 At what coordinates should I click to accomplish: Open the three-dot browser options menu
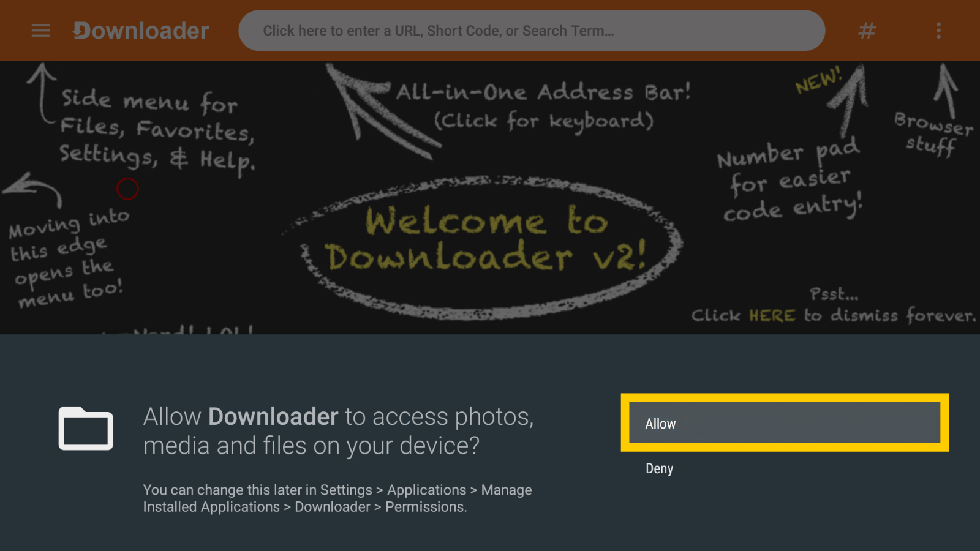[x=938, y=31]
